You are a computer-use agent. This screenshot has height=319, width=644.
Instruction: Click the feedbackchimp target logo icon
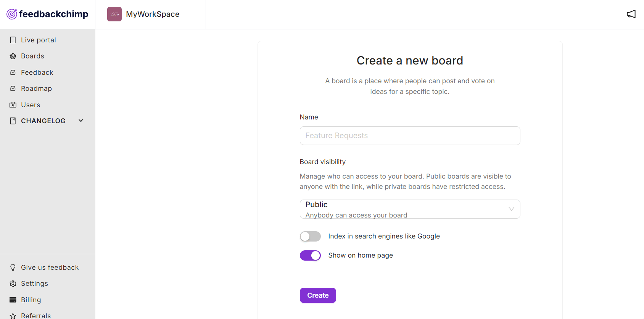[12, 14]
